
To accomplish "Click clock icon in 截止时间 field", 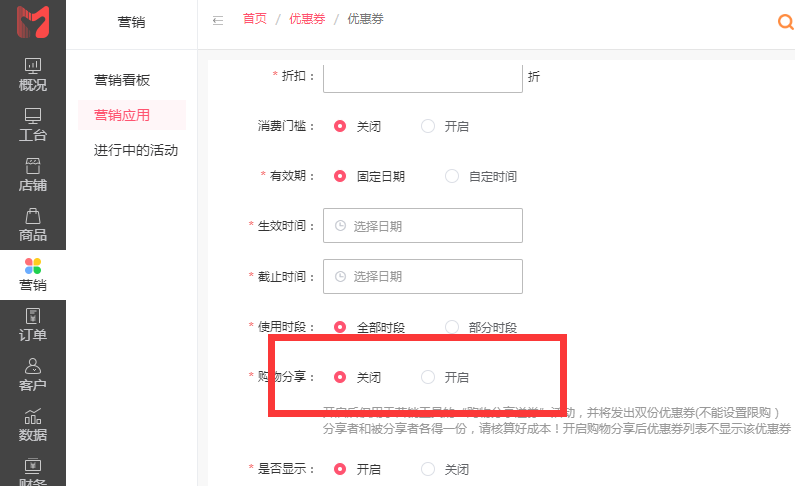I will click(341, 276).
